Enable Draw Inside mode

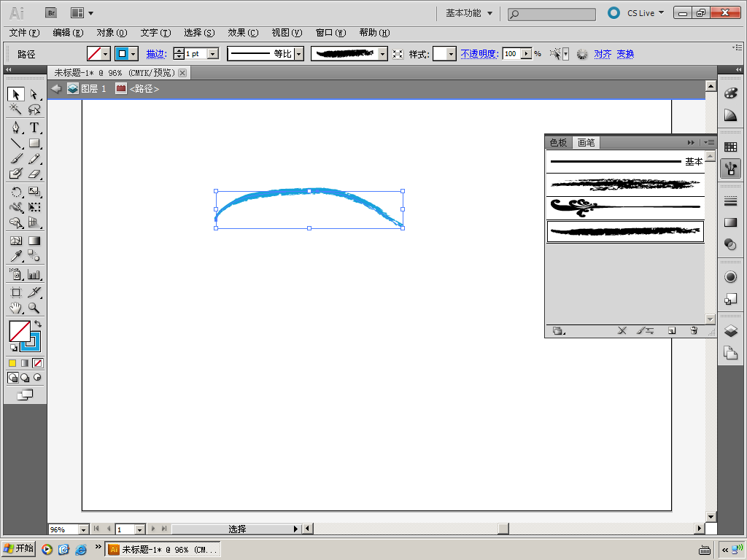point(37,378)
